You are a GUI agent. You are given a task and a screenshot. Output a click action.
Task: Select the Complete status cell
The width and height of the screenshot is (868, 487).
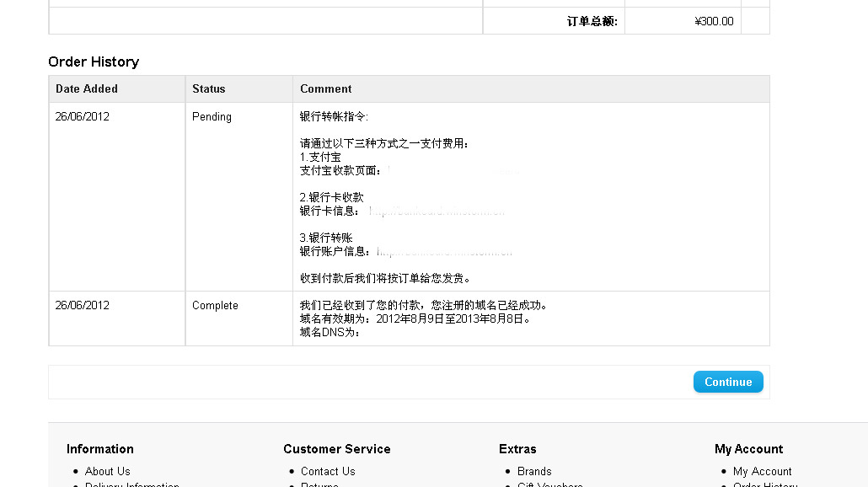point(215,305)
